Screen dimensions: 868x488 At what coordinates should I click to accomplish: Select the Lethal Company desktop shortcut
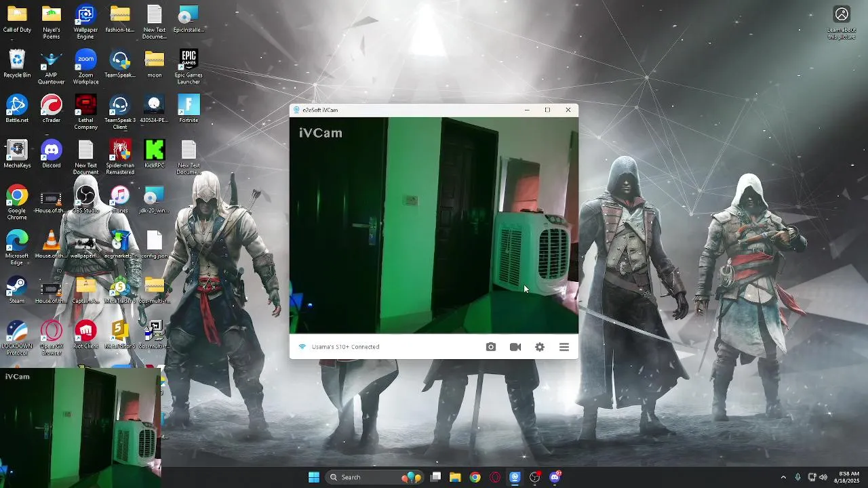point(85,113)
